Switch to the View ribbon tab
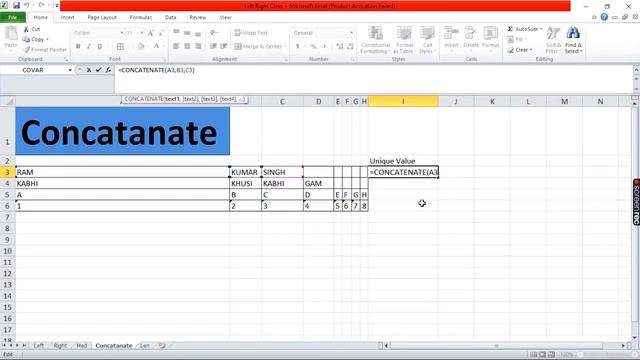This screenshot has height=360, width=640. pyautogui.click(x=225, y=18)
